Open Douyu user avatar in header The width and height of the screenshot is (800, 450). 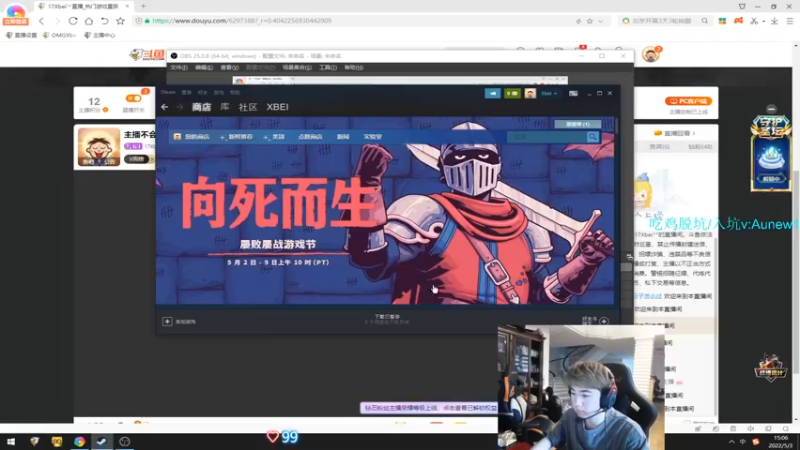(651, 54)
